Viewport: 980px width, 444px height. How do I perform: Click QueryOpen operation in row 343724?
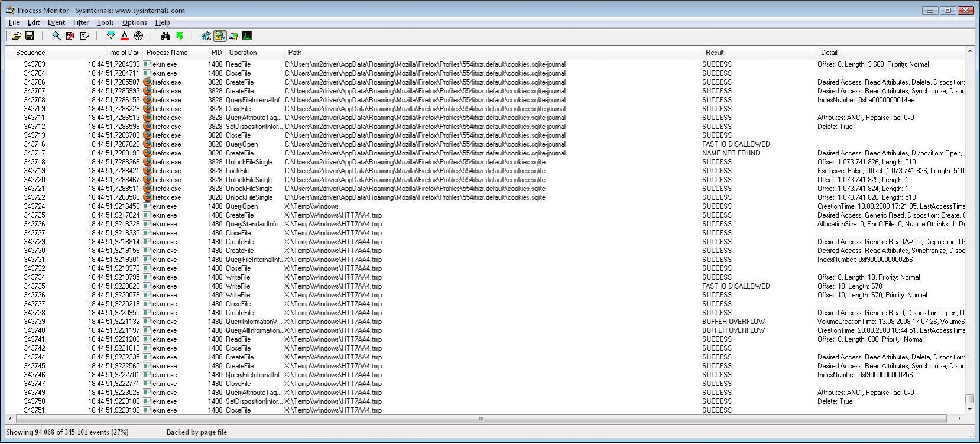[x=242, y=206]
